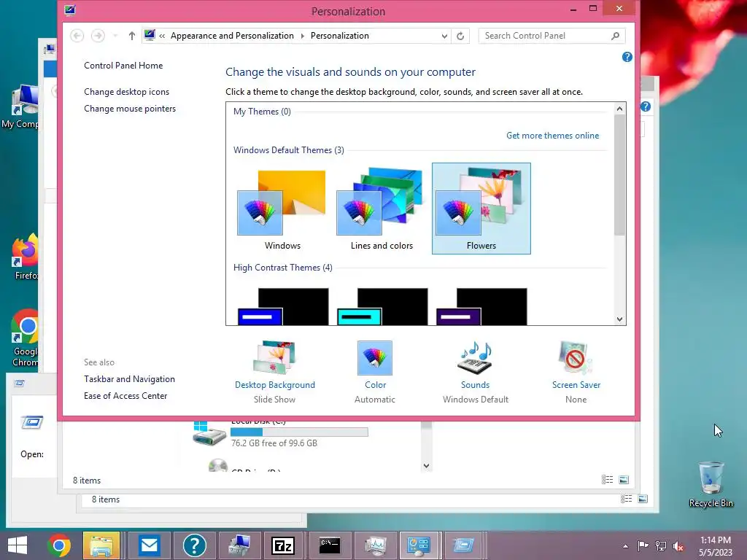Open the Firefox desktop shortcut
747x560 pixels.
[25, 257]
